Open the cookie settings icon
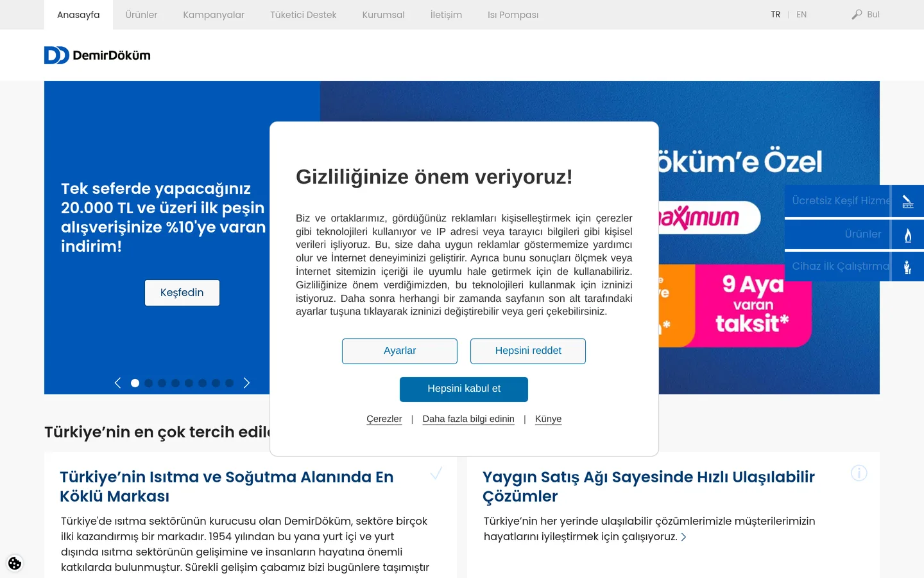Screen dimensions: 924x578 [15, 563]
